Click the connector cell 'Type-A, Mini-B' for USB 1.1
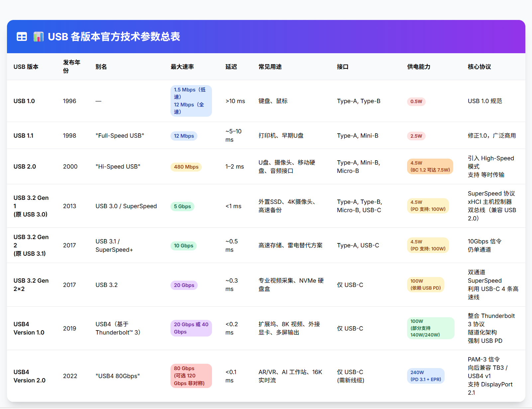 point(358,136)
